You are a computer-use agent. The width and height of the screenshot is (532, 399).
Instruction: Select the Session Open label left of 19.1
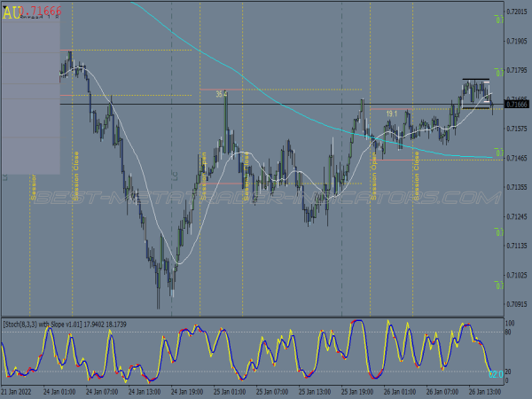(374, 176)
